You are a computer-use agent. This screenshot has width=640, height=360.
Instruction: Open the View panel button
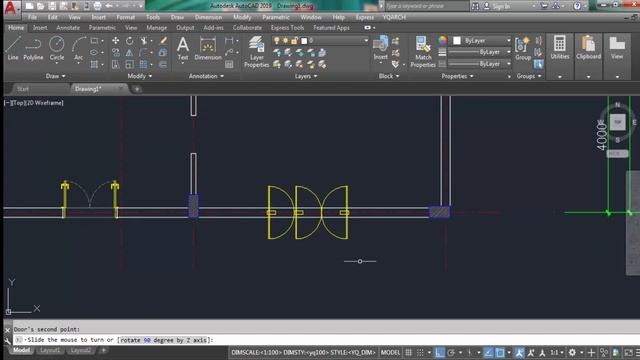(x=617, y=48)
